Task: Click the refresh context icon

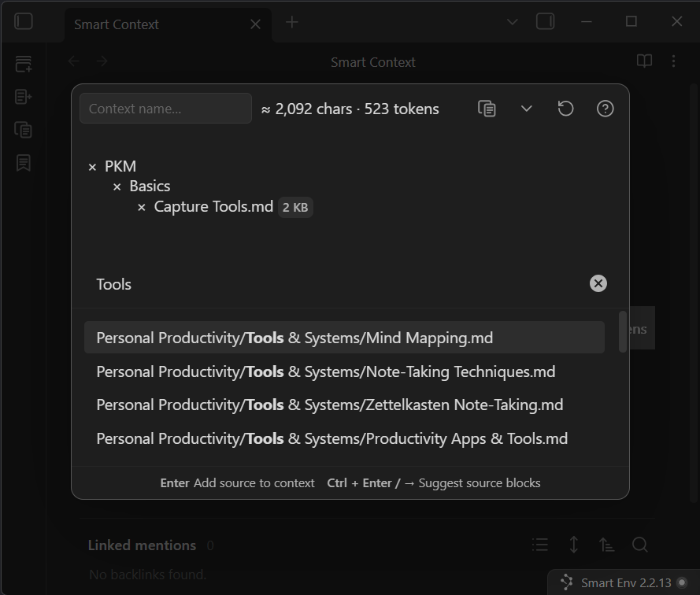Action: coord(565,109)
